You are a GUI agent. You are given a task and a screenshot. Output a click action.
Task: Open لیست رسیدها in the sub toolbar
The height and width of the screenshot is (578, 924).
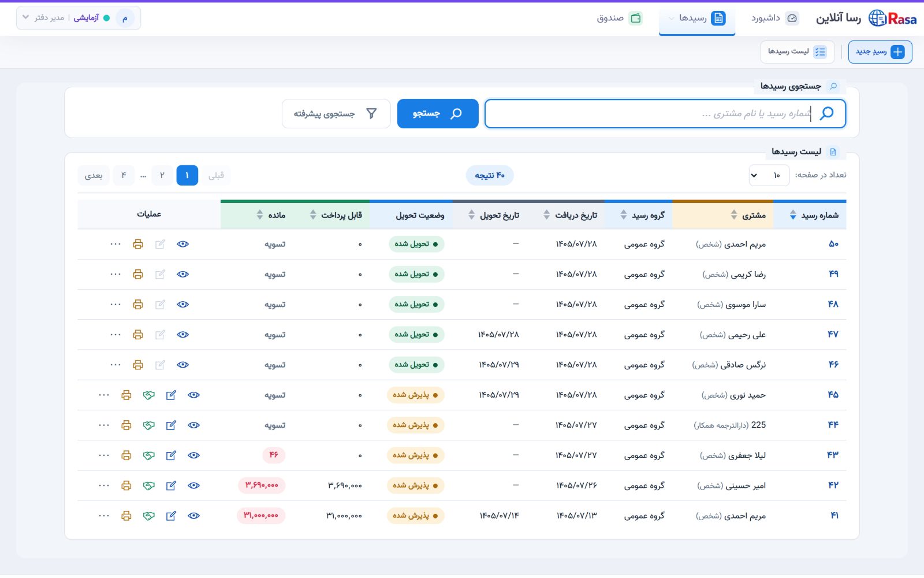pos(798,52)
